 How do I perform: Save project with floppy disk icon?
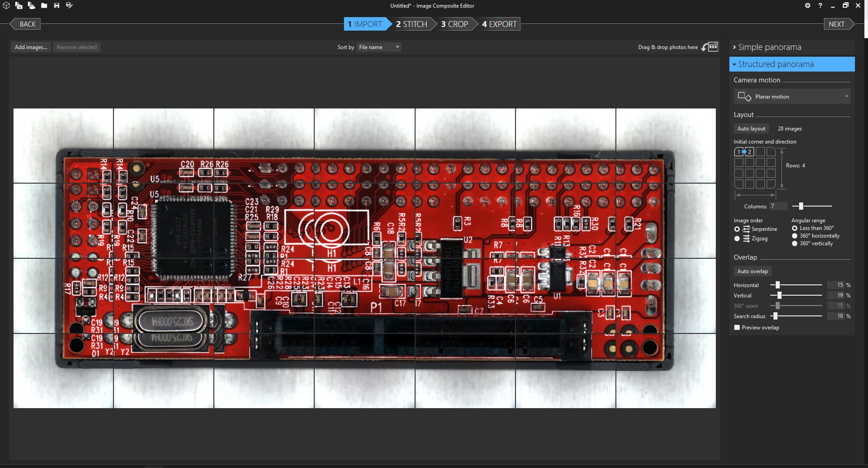point(57,5)
